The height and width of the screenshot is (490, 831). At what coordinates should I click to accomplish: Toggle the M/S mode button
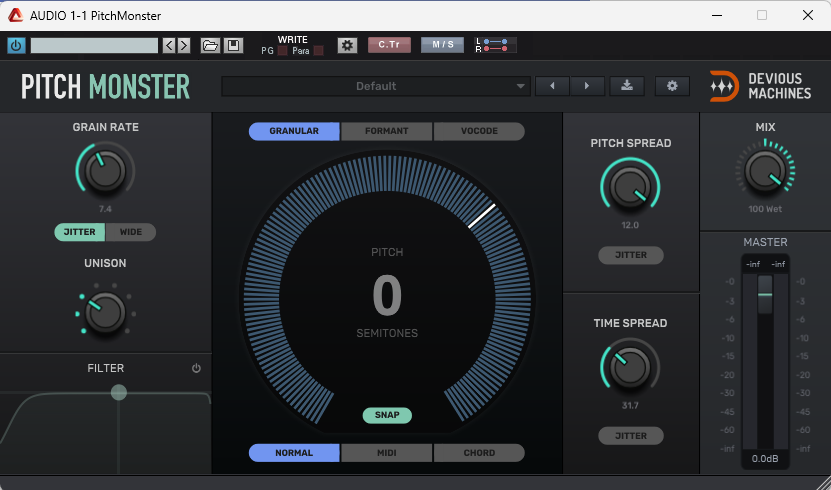(443, 45)
